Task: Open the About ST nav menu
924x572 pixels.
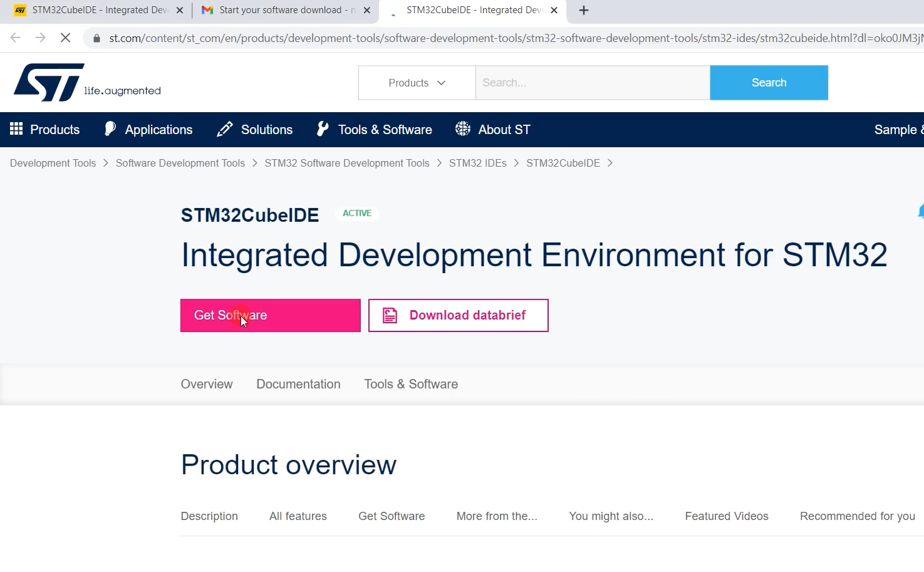Action: (504, 130)
